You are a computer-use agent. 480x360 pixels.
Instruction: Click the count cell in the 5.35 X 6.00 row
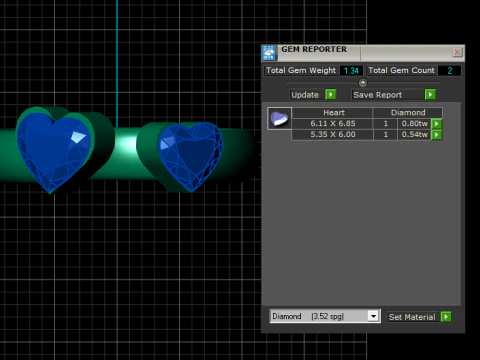point(386,135)
